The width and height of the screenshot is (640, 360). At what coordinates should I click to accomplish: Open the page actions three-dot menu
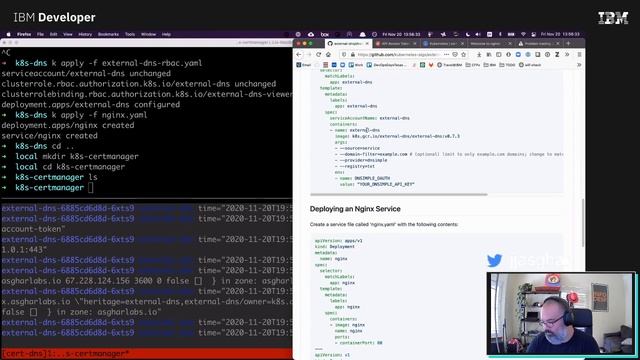(x=446, y=55)
